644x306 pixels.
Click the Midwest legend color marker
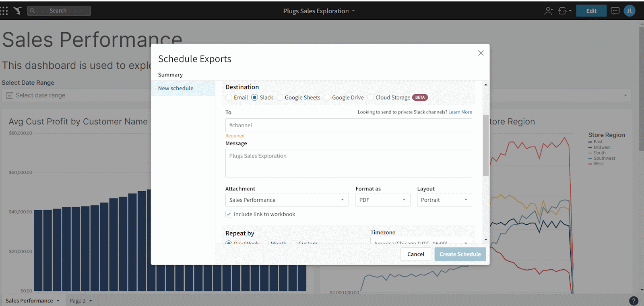click(x=590, y=147)
